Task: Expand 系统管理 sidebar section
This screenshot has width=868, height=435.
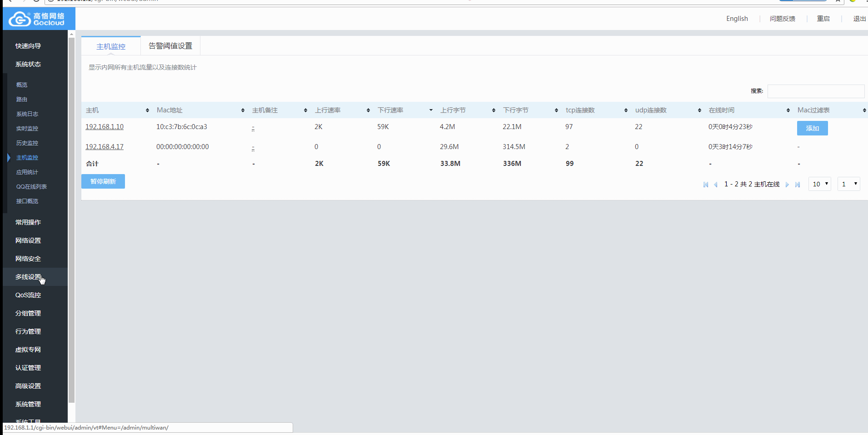Action: pos(28,404)
